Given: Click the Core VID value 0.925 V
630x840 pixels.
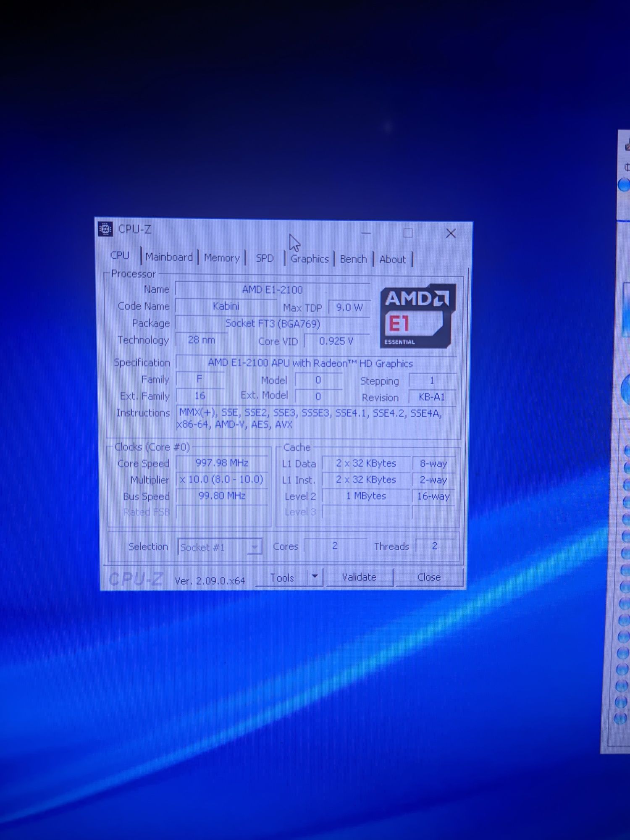Looking at the screenshot, I should point(336,341).
